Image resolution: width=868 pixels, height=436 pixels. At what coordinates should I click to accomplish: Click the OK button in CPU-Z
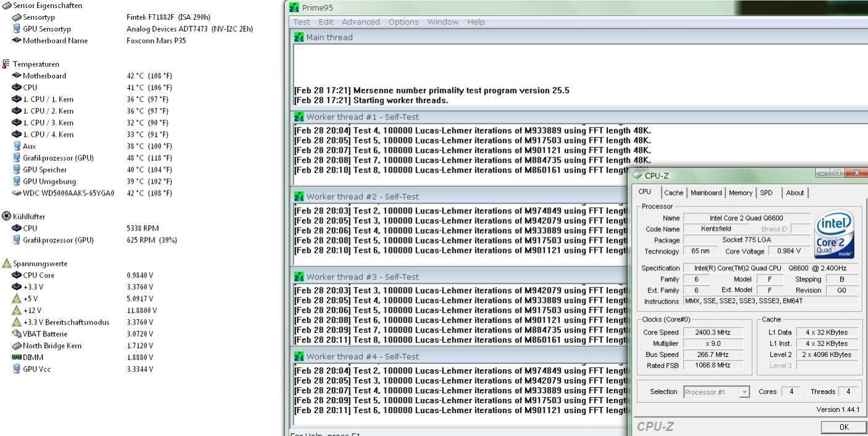[844, 427]
